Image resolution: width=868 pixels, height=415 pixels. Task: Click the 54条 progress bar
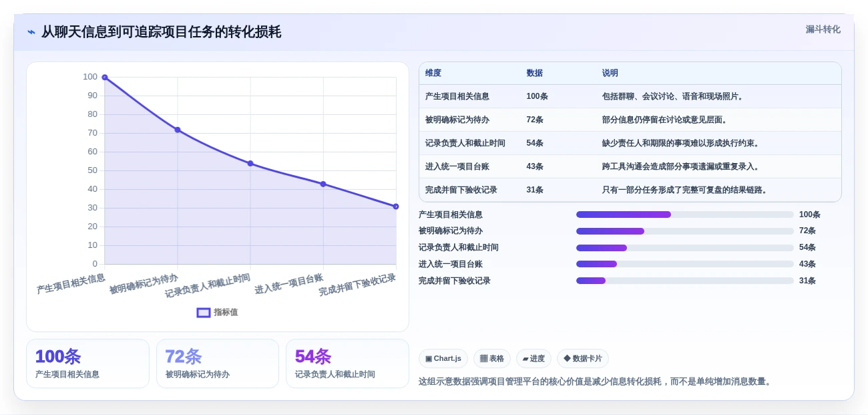[685, 248]
